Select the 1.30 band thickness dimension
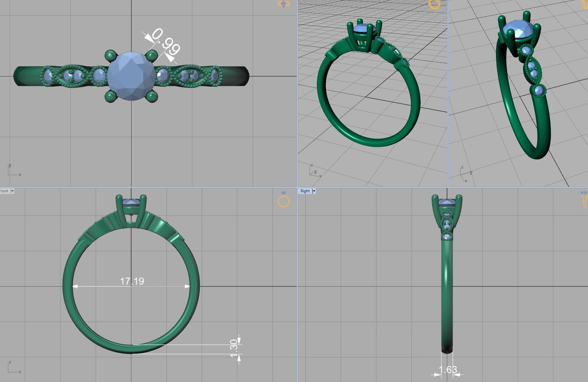The height and width of the screenshot is (382, 588). [234, 349]
